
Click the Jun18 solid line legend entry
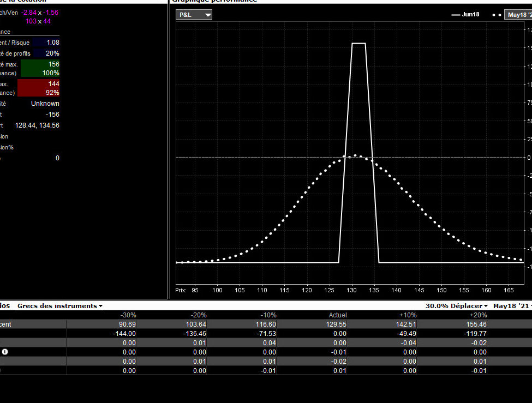[465, 14]
